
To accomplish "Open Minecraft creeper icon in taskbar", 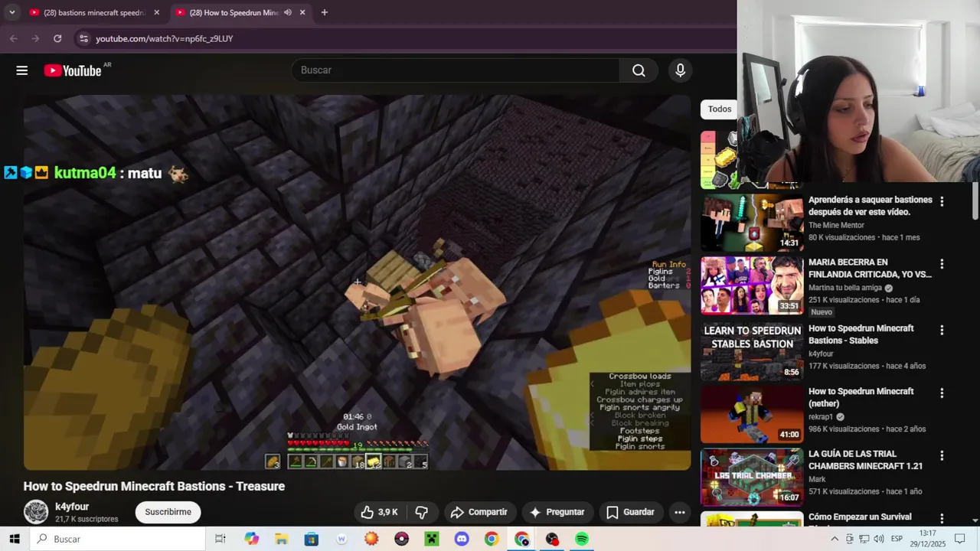I will [x=431, y=539].
